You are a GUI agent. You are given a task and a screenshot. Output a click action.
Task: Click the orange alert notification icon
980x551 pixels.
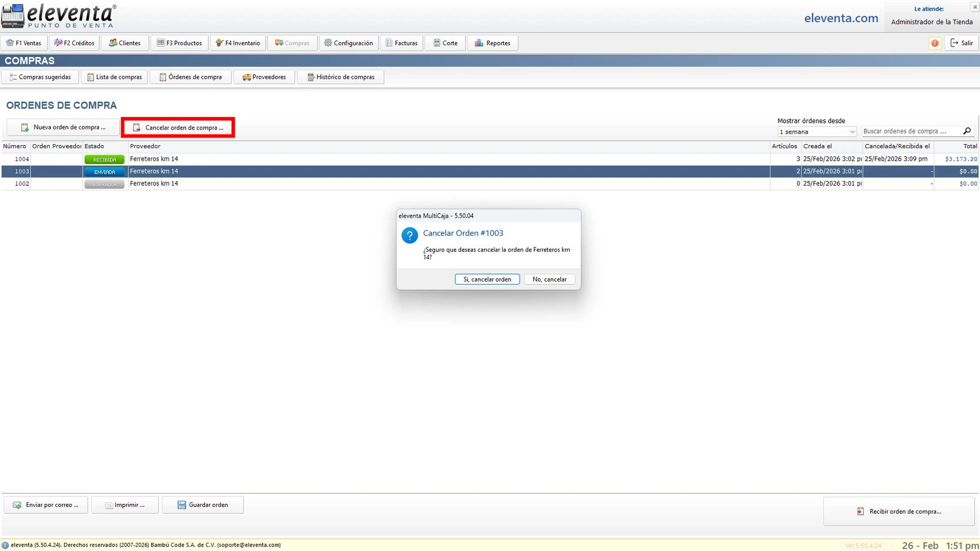(934, 43)
